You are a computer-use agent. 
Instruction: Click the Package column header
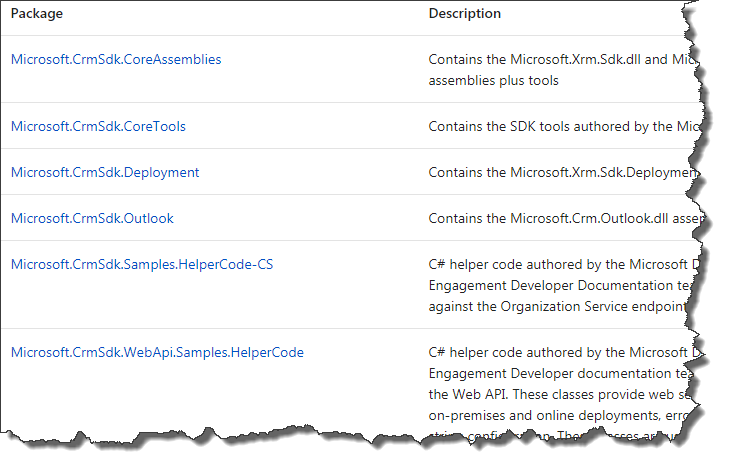click(x=38, y=14)
